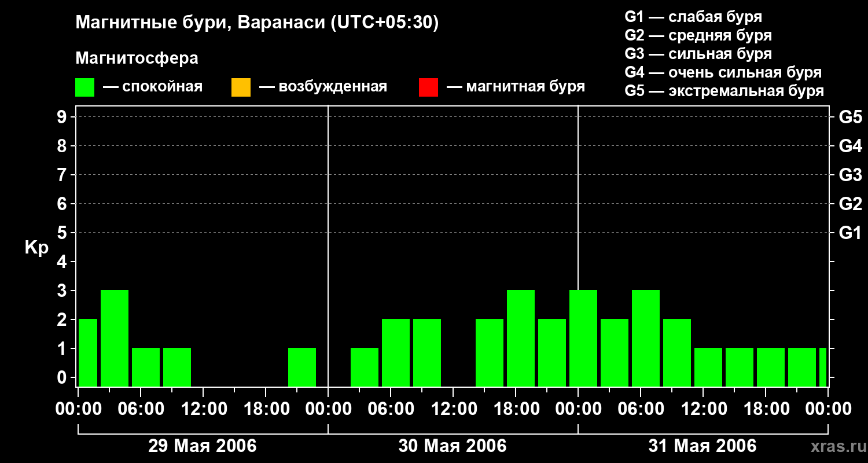Click the orange 'возбужденная' legend swatch
The height and width of the screenshot is (463, 868).
click(241, 87)
